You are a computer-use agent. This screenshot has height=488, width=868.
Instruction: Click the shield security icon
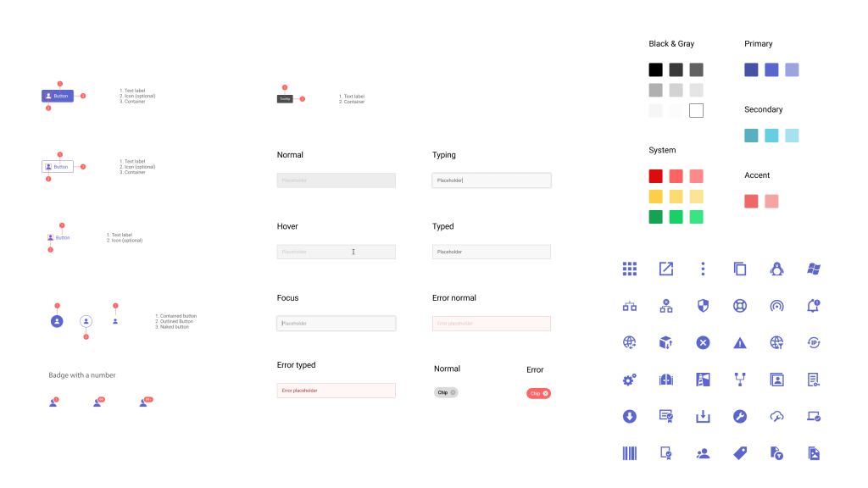pyautogui.click(x=703, y=306)
